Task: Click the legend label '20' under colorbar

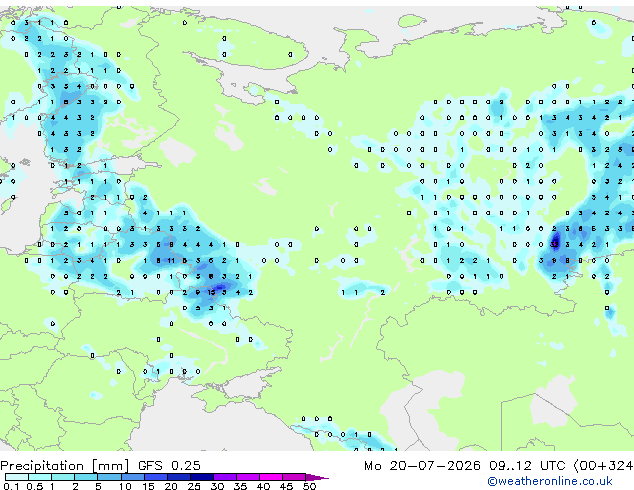Action: click(x=171, y=486)
